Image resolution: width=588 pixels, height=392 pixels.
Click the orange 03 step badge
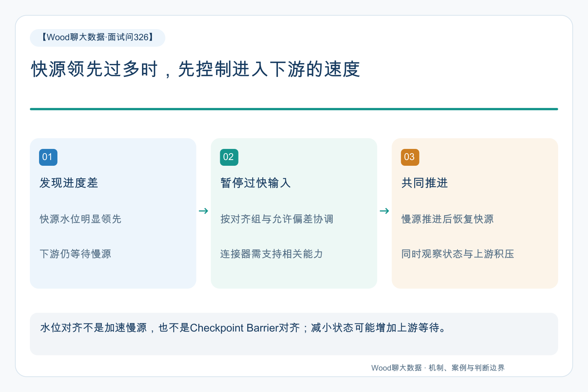point(410,157)
